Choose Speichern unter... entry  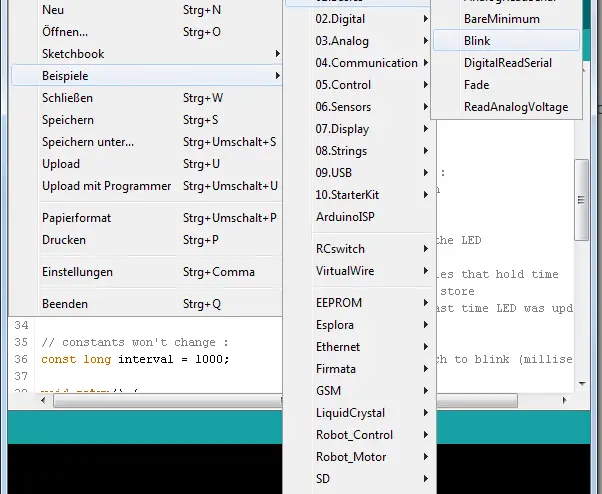[147, 142]
